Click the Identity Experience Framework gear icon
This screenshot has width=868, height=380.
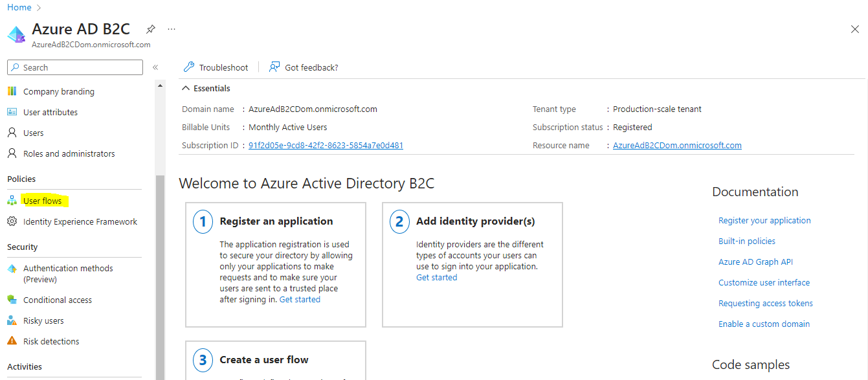tap(12, 221)
